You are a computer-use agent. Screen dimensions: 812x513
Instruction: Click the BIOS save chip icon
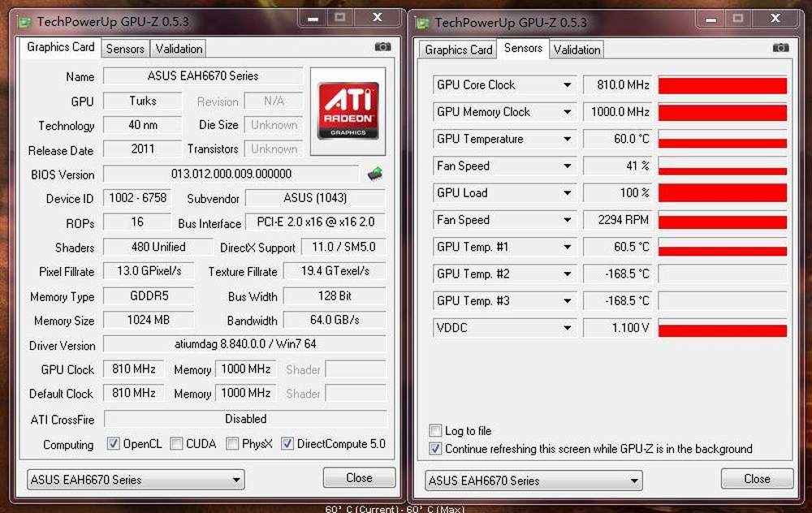[375, 174]
